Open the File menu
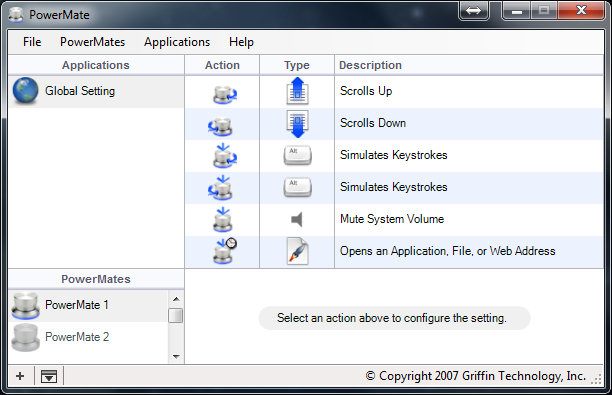 click(32, 42)
